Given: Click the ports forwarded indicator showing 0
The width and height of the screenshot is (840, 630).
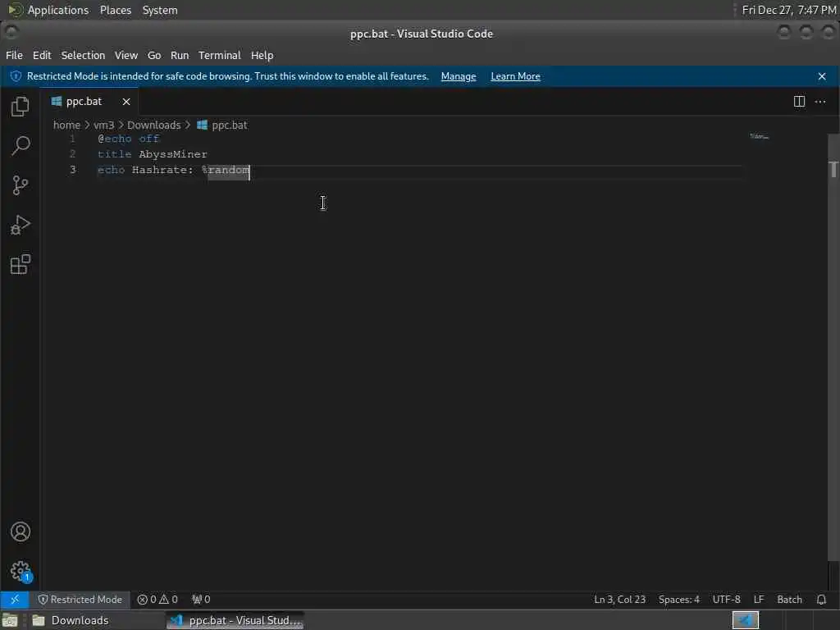Looking at the screenshot, I should point(201,600).
